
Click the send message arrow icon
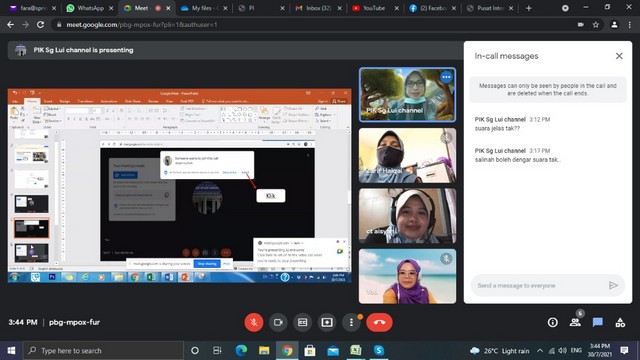pyautogui.click(x=613, y=285)
